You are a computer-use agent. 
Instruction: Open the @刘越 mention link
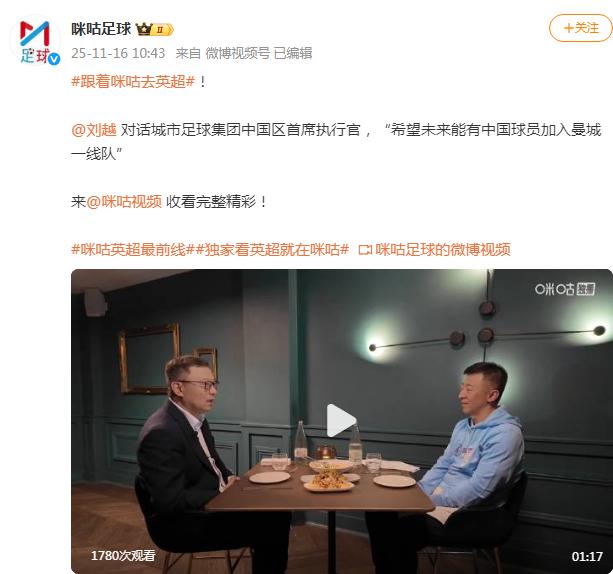click(x=94, y=130)
